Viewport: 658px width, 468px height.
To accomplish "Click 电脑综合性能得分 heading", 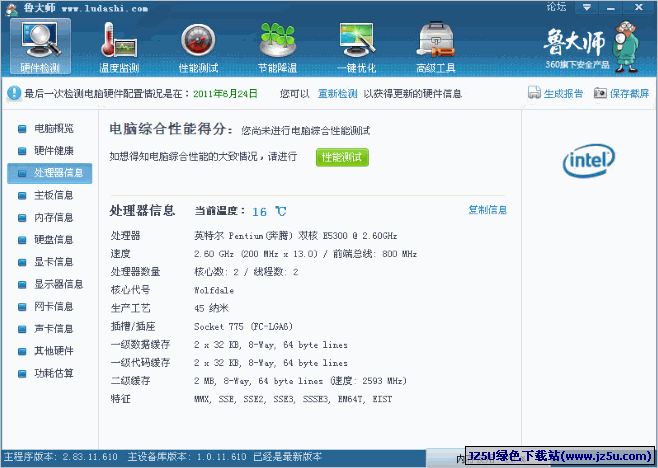I will (171, 129).
